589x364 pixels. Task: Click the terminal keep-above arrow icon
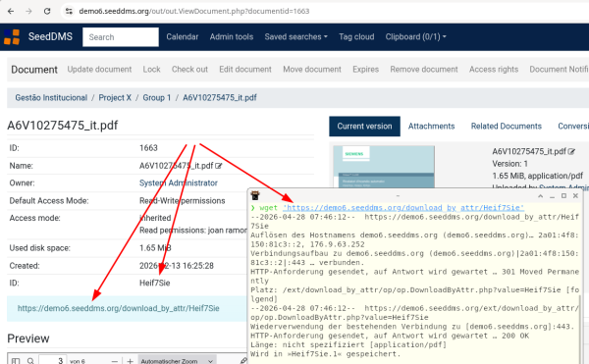pos(540,196)
